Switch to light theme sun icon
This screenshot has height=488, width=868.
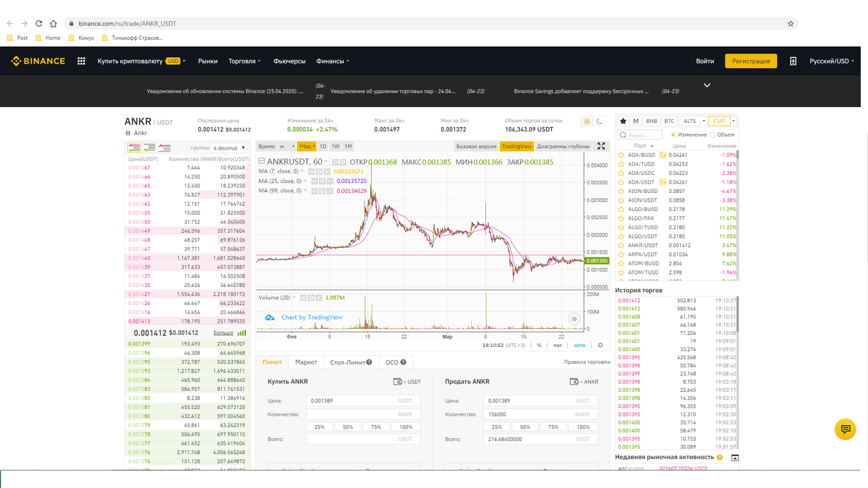coord(587,121)
